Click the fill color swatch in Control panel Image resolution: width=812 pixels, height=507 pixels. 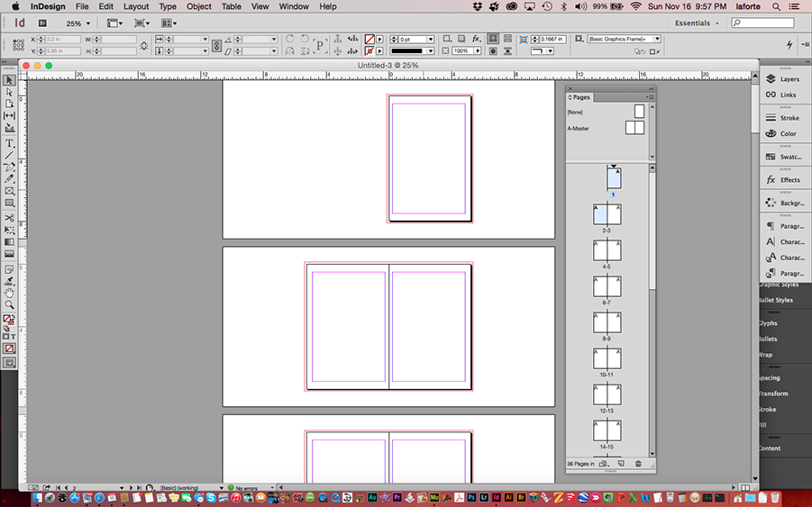coord(370,40)
